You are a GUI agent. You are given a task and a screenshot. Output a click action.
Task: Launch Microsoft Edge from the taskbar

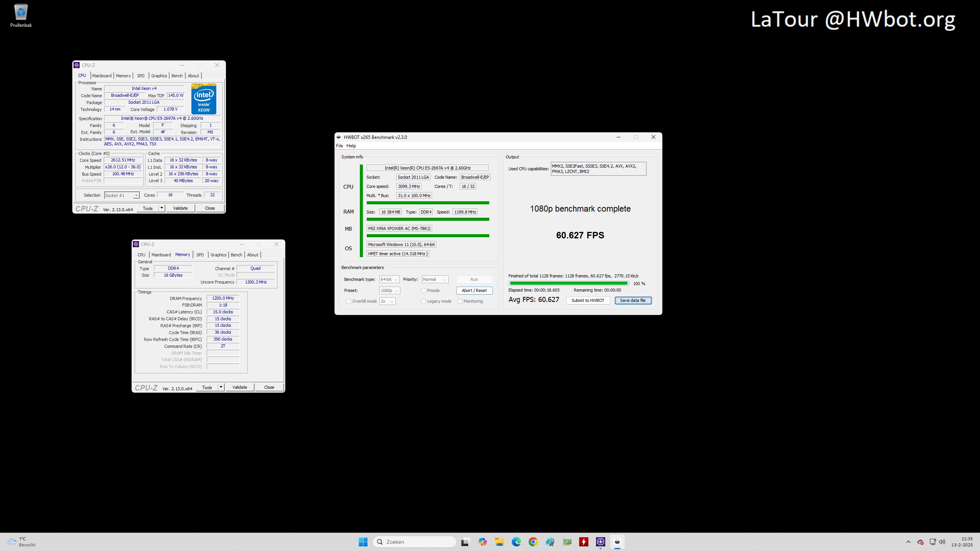[516, 542]
